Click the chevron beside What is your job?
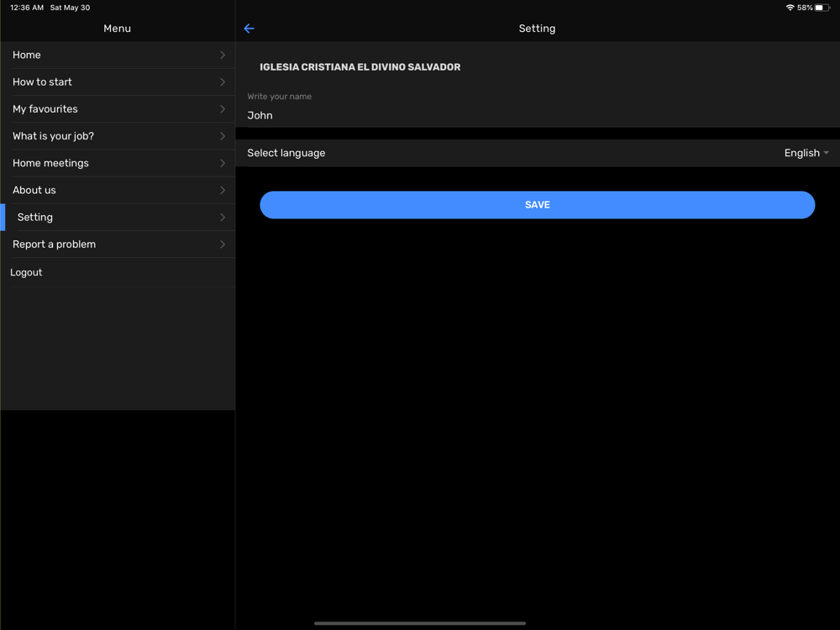 click(x=223, y=136)
